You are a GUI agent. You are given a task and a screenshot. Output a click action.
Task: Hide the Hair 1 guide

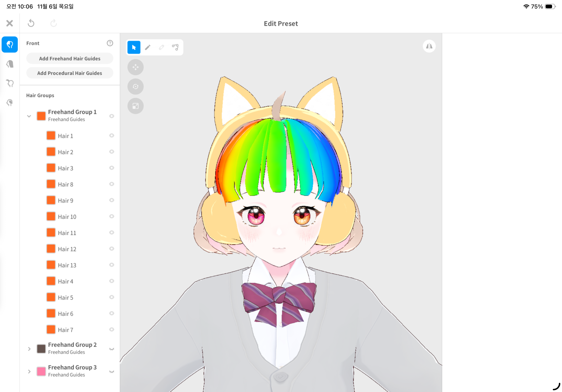coord(112,135)
